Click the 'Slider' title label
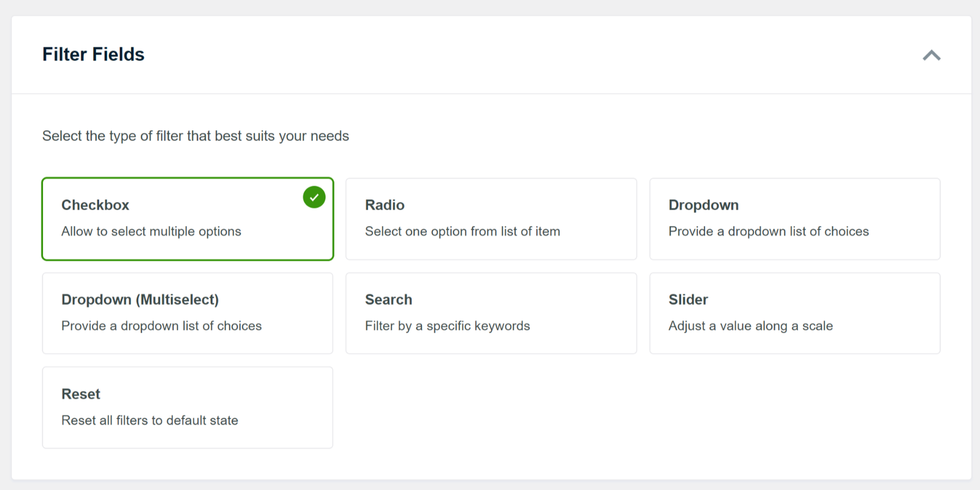 point(688,300)
